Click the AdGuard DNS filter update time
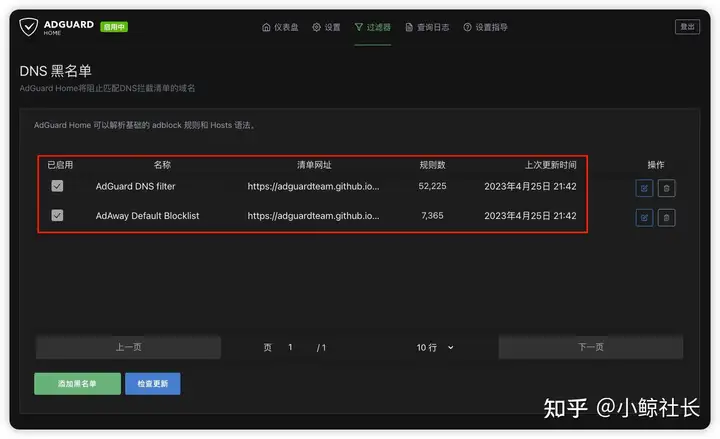The image size is (720, 439). pos(530,186)
